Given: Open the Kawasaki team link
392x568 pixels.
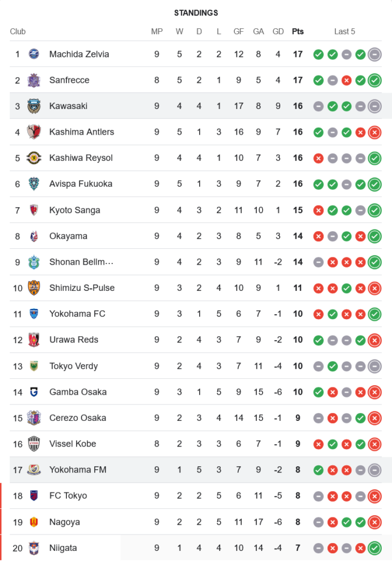Looking at the screenshot, I should pyautogui.click(x=68, y=106).
